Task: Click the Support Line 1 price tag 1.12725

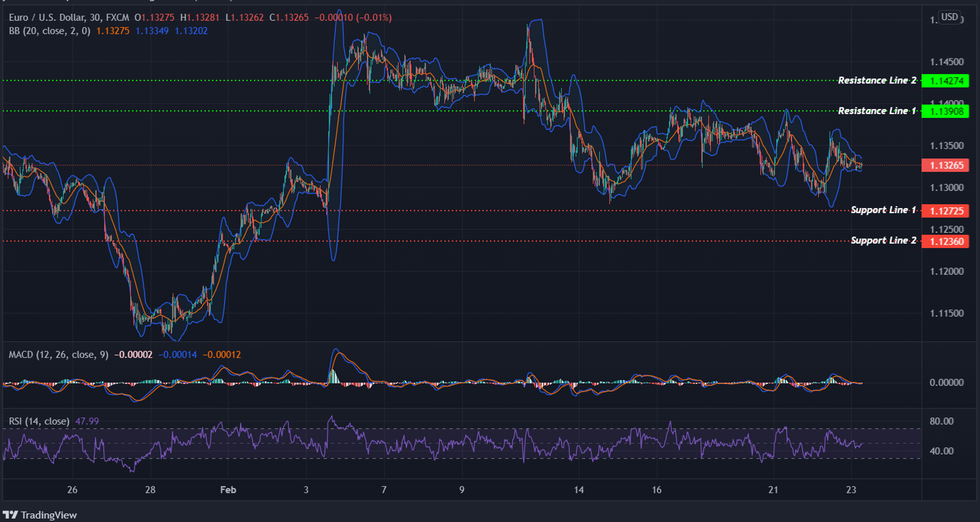Action: point(947,211)
